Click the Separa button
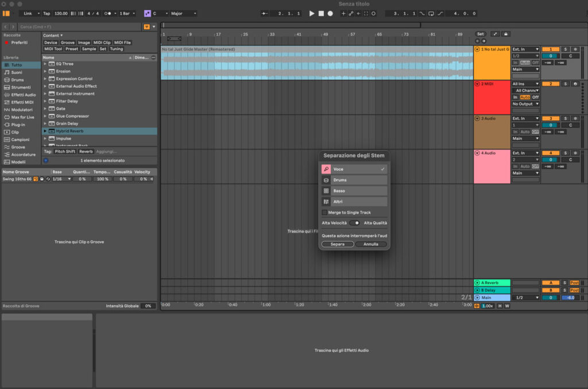This screenshot has height=389, width=588. 338,244
